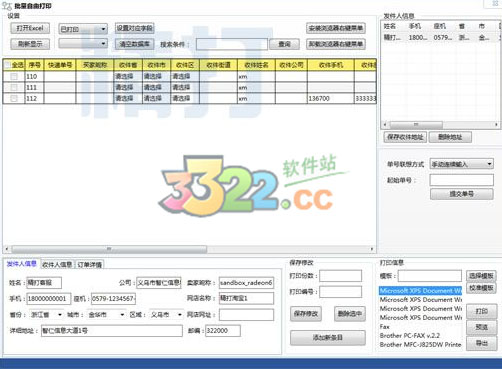Check the checkbox for row 112
This screenshot has height=369, width=502.
(x=14, y=98)
